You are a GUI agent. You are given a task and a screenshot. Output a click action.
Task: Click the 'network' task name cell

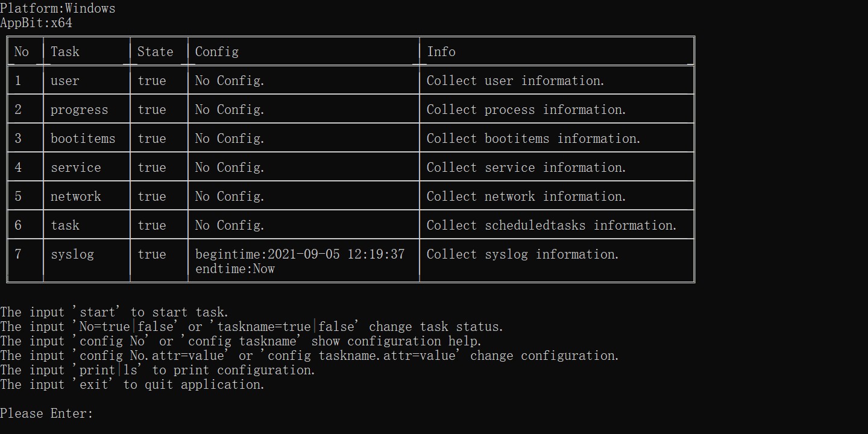point(75,197)
